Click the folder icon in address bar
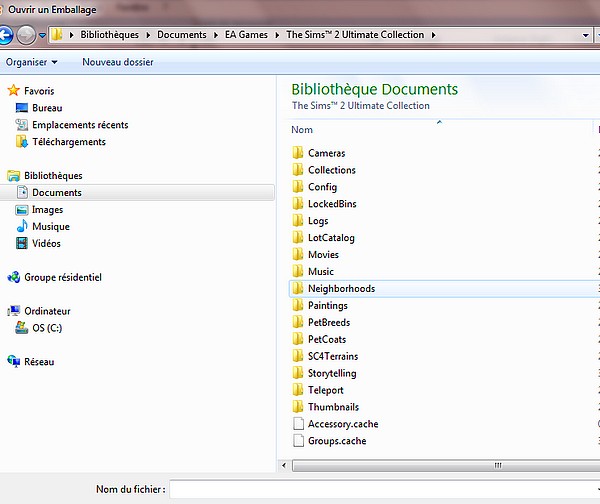Screen dimensions: 600x504 tap(57, 35)
